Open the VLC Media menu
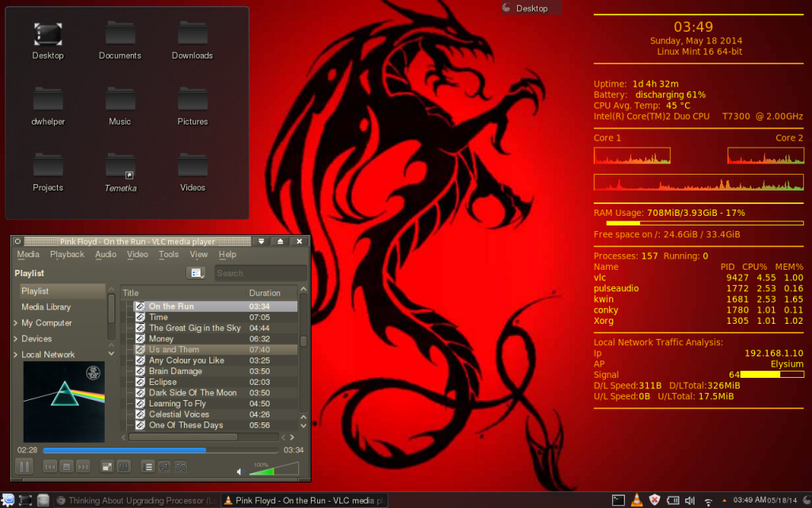 pyautogui.click(x=28, y=255)
